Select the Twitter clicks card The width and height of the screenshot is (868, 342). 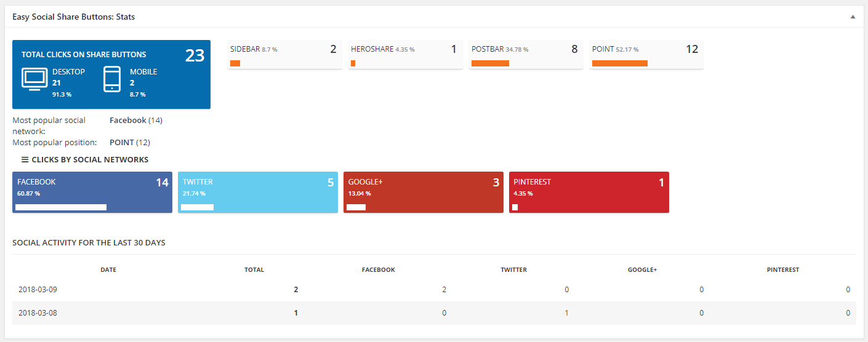(257, 192)
